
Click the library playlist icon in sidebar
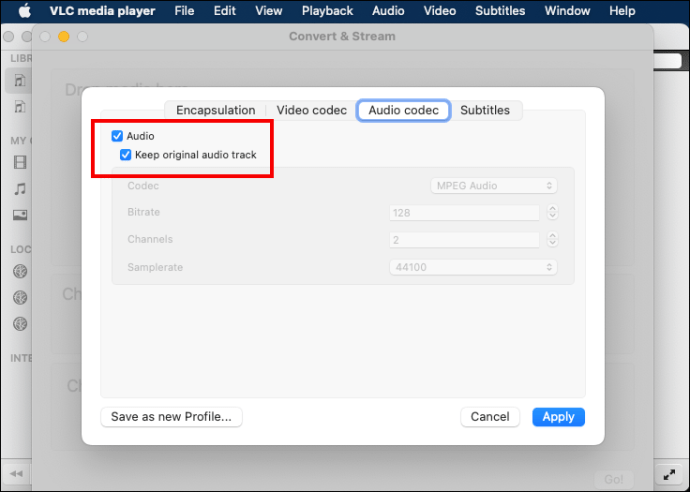click(x=19, y=80)
